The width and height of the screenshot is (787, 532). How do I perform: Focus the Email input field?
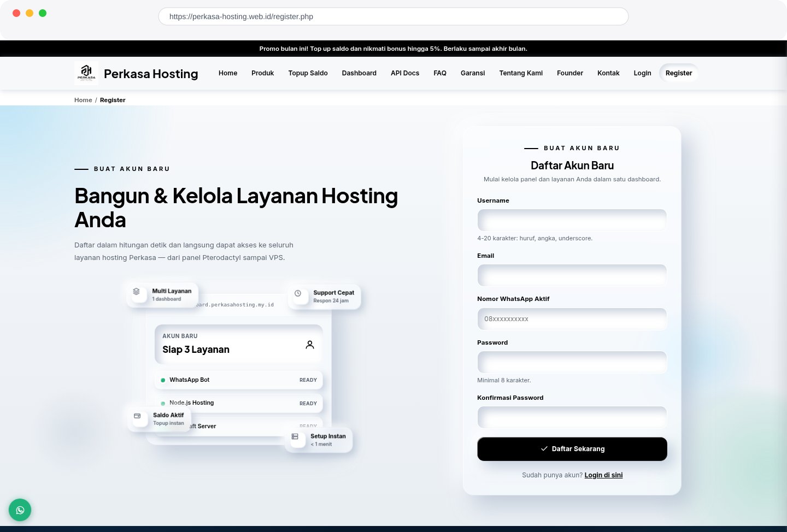pyautogui.click(x=572, y=275)
